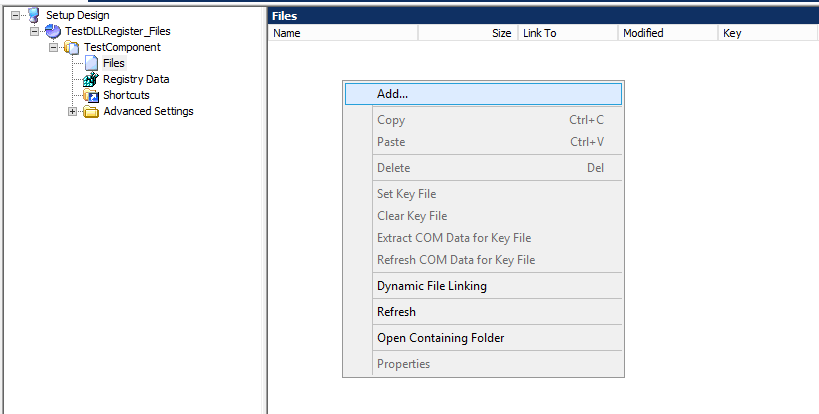Click the TestDLLRegister_Files feature icon
819x414 pixels.
[x=53, y=31]
